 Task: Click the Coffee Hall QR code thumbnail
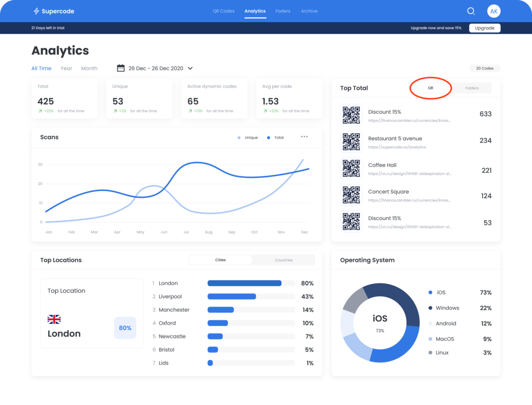pyautogui.click(x=351, y=168)
